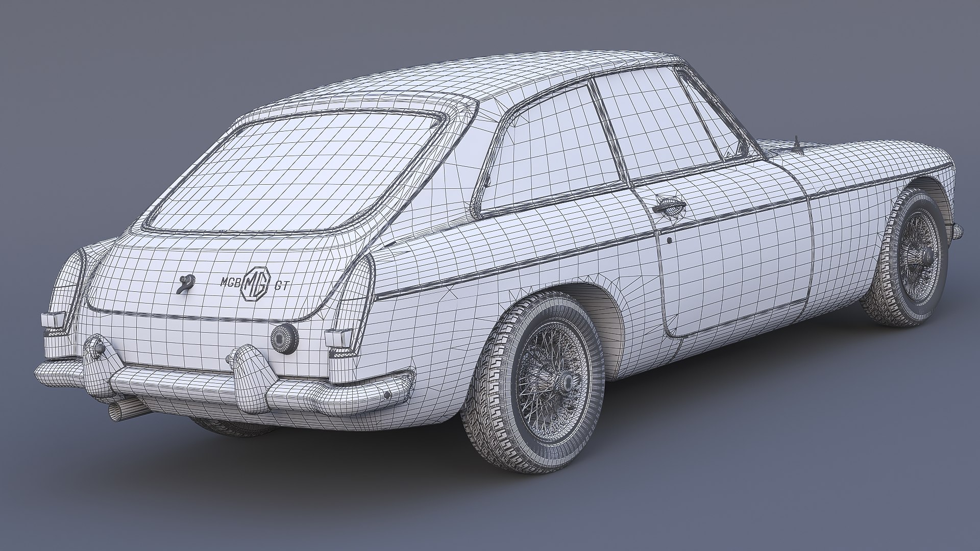Select the door lock cylinder below the handle
Screen dimensions: 980x551
tap(669, 239)
